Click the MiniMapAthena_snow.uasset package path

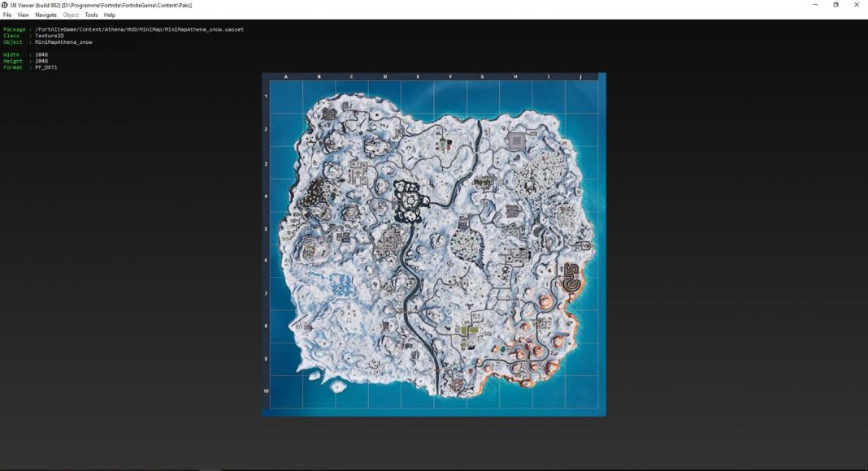(140, 29)
